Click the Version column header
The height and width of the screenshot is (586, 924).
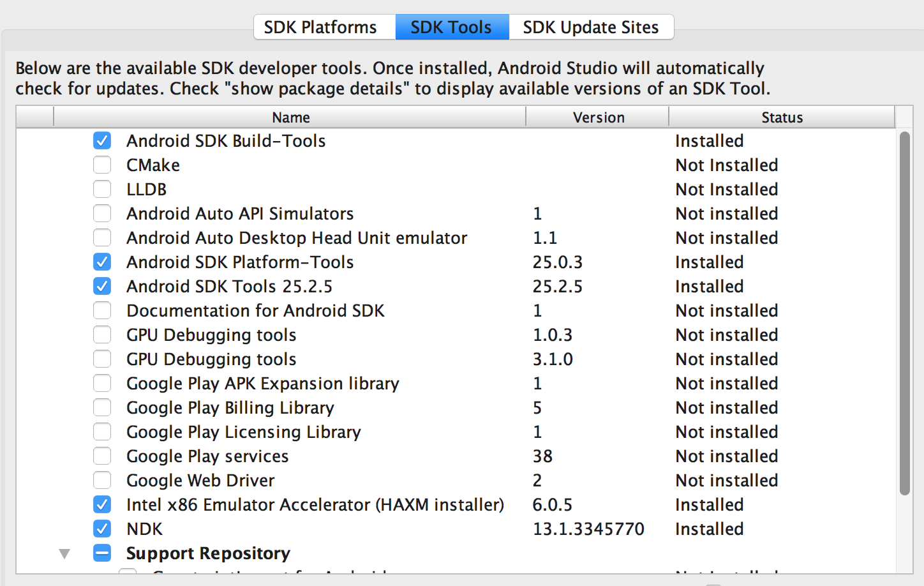coord(598,117)
